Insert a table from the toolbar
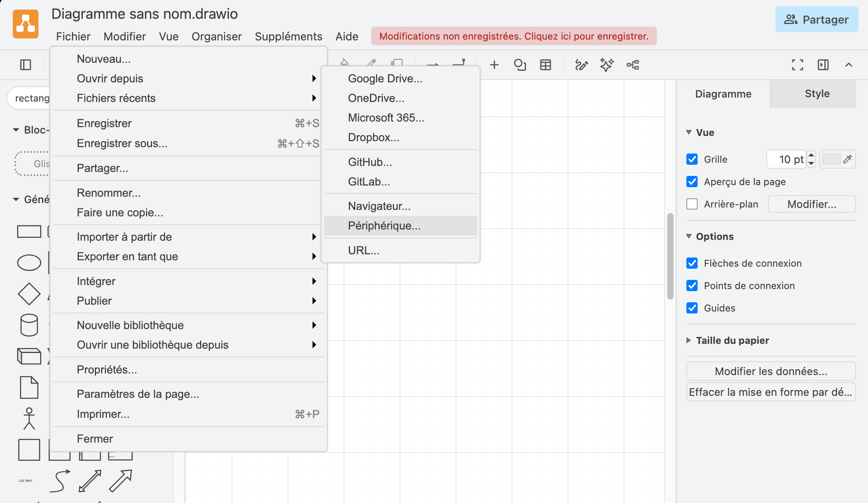868x503 pixels. point(546,65)
